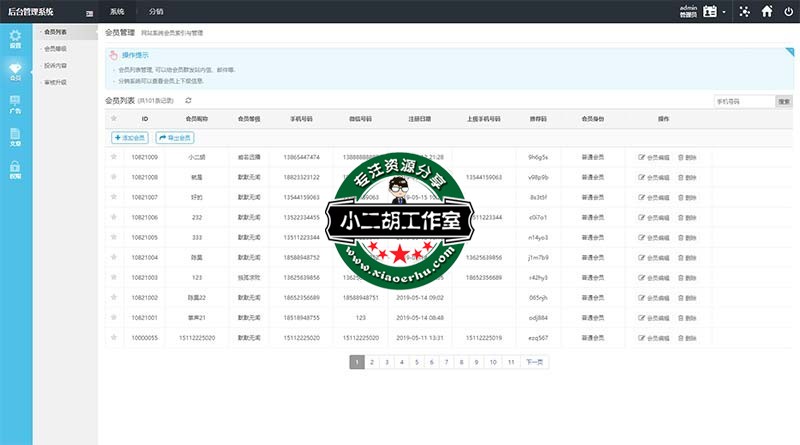Switch to the 分销 top tab
The image size is (800, 445).
pos(156,12)
